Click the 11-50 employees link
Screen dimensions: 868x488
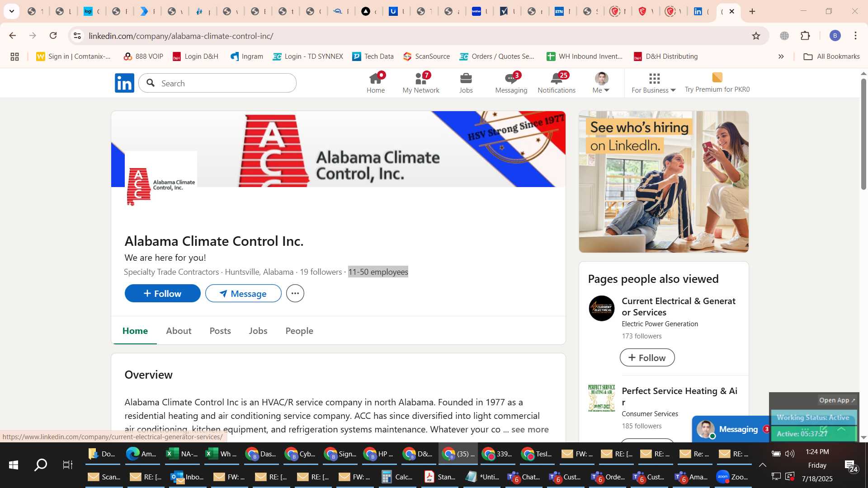[378, 272]
